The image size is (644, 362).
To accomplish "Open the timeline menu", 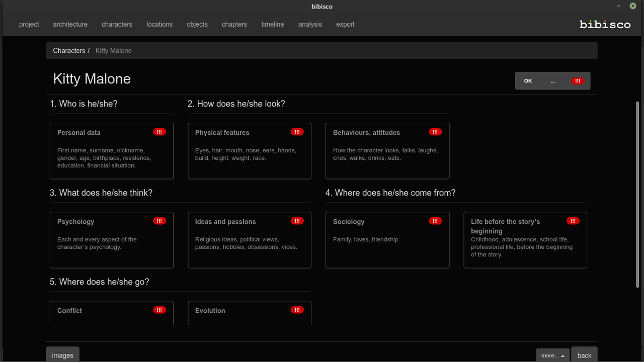I will click(x=273, y=24).
